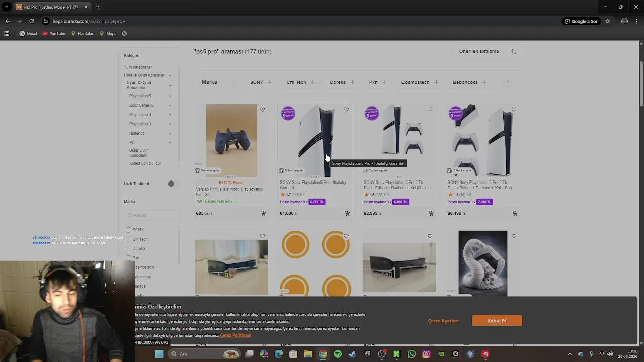Click the plus icon on Pxn chip
Screen dimensions: 644x362
(x=384, y=82)
